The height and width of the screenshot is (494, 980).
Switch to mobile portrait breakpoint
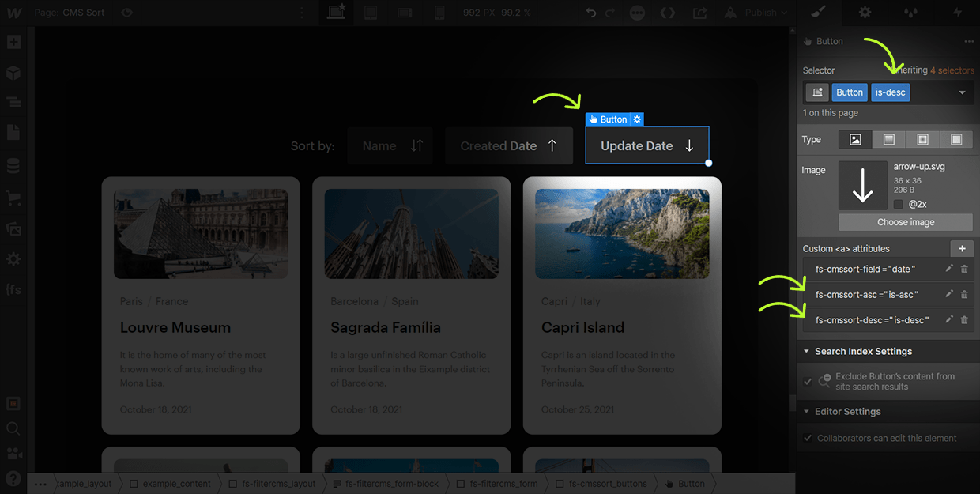[x=440, y=13]
